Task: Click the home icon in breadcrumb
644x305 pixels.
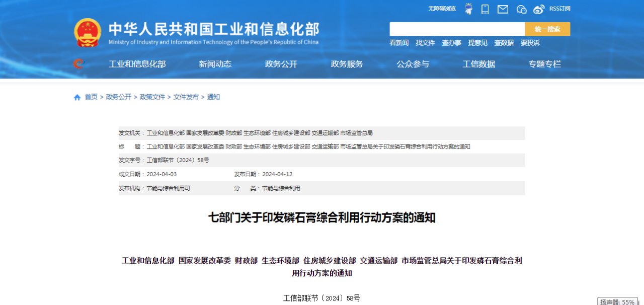Action: [77, 97]
